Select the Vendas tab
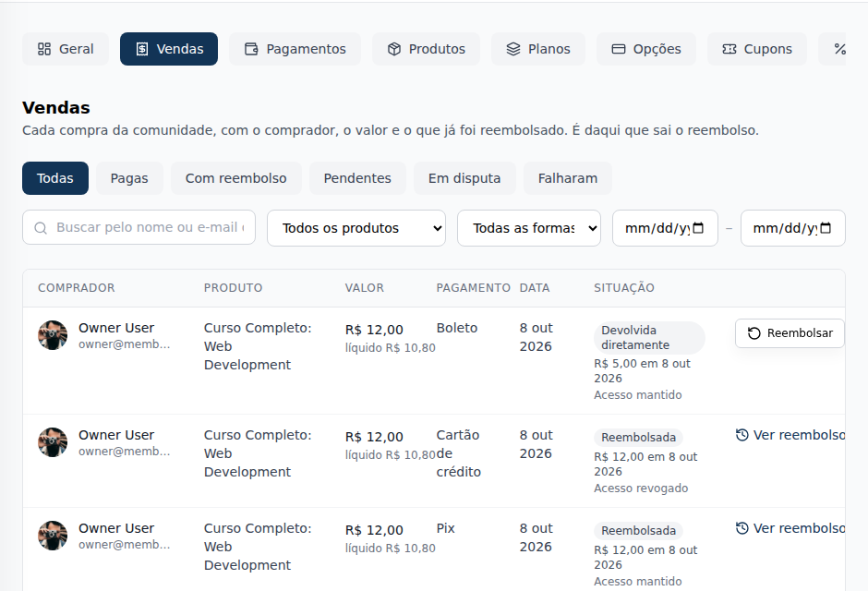Viewport: 868px width, 591px height. coord(169,49)
